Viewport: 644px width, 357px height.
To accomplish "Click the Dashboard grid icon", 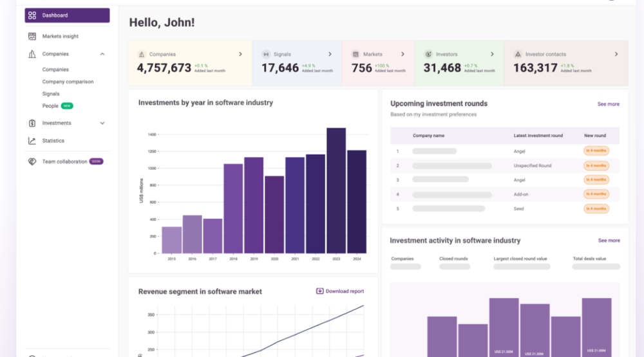I will (32, 15).
